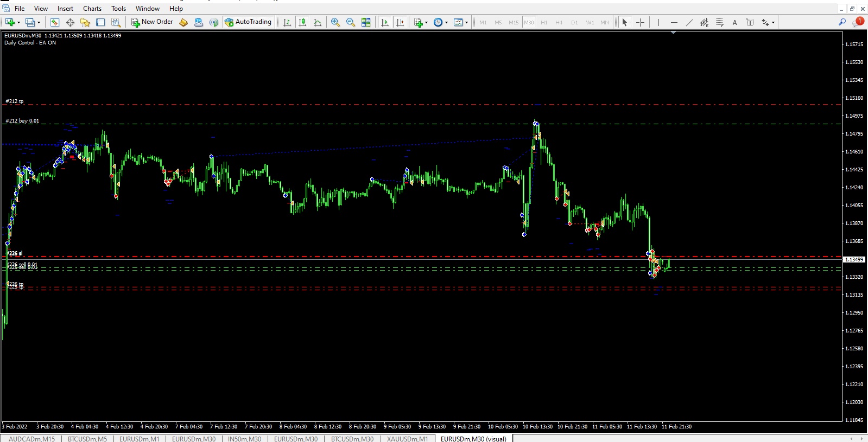Open the Market Watch window icon
Image resolution: width=868 pixels, height=442 pixels.
point(54,22)
